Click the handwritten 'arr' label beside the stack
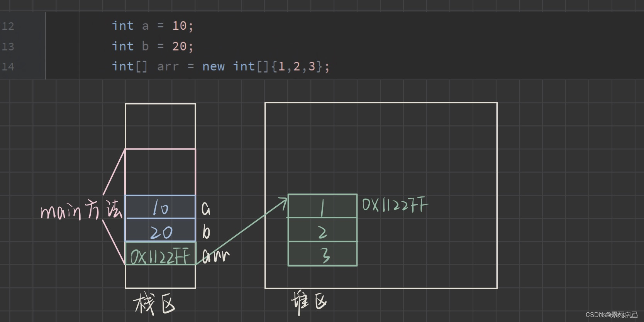This screenshot has width=644, height=322. point(216,256)
